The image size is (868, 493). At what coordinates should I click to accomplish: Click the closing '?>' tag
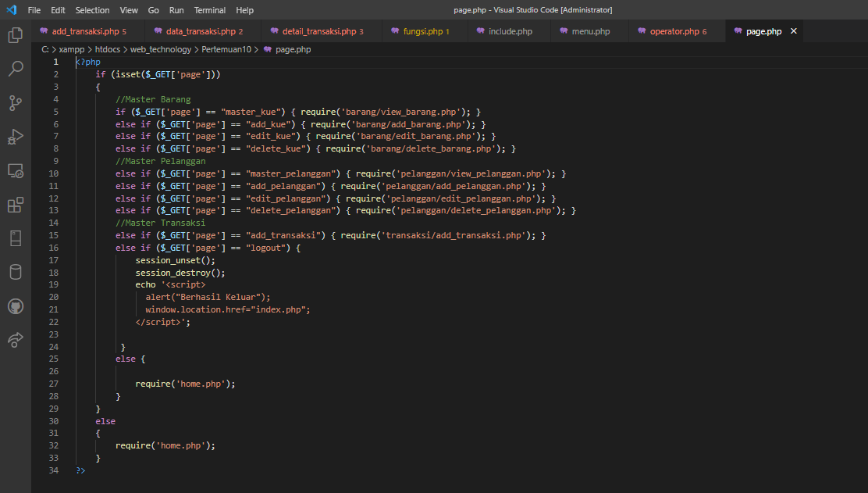(x=81, y=470)
